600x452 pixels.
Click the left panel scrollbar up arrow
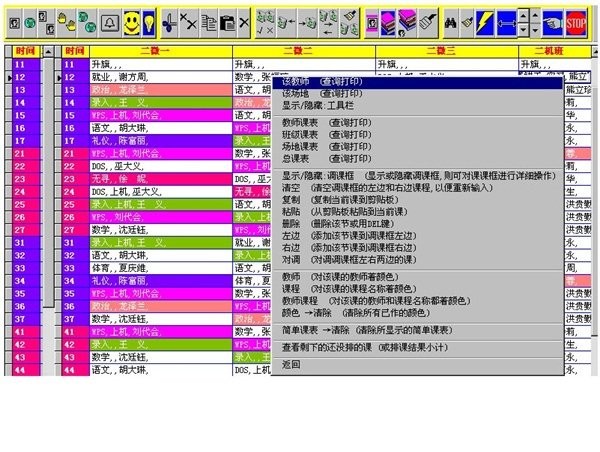pos(48,64)
